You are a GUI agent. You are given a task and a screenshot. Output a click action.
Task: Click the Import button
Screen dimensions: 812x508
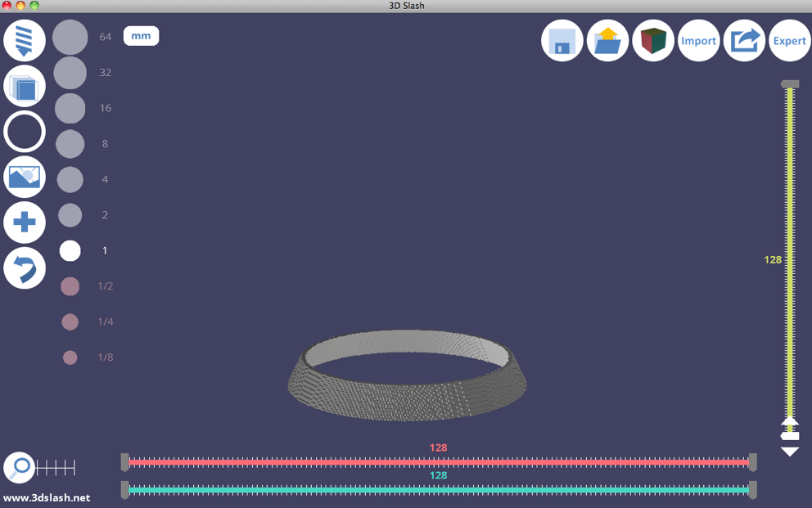coord(698,40)
